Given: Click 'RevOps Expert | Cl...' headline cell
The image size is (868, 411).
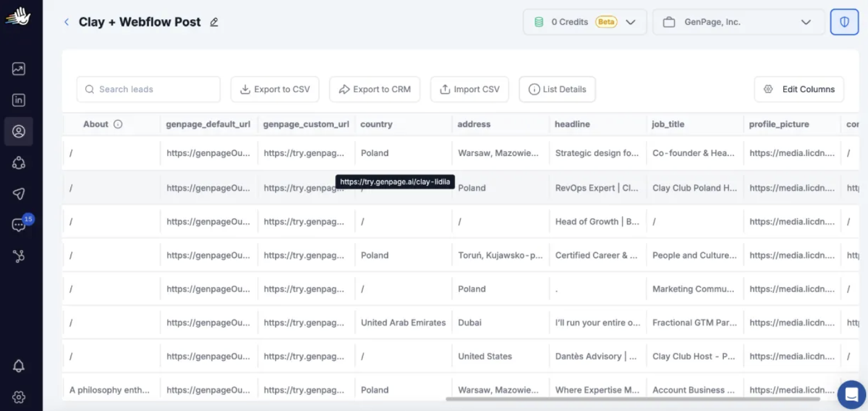Looking at the screenshot, I should point(597,188).
